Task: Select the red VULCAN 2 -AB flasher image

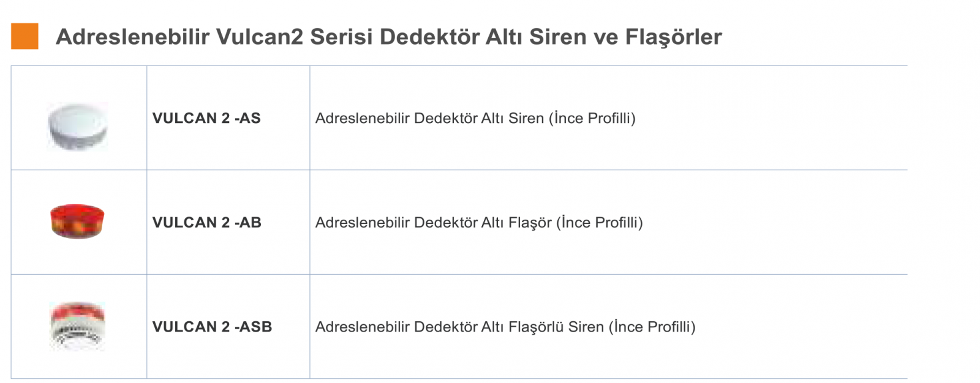Action: 77,221
